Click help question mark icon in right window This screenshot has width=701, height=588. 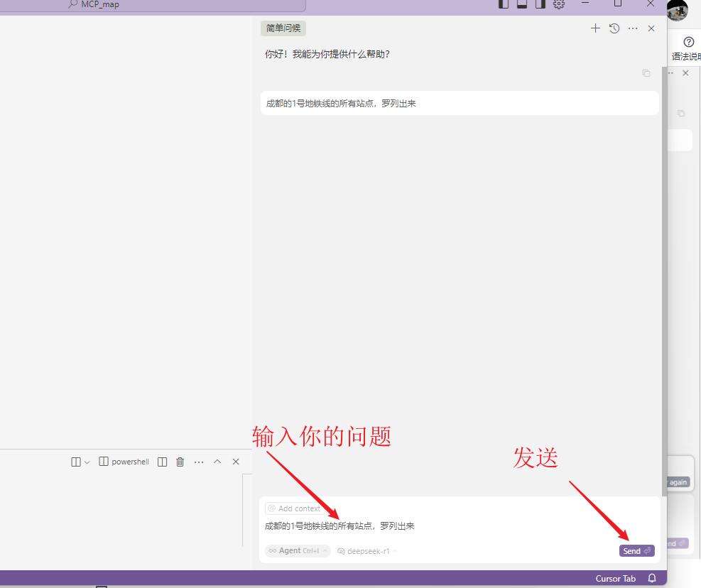(689, 42)
